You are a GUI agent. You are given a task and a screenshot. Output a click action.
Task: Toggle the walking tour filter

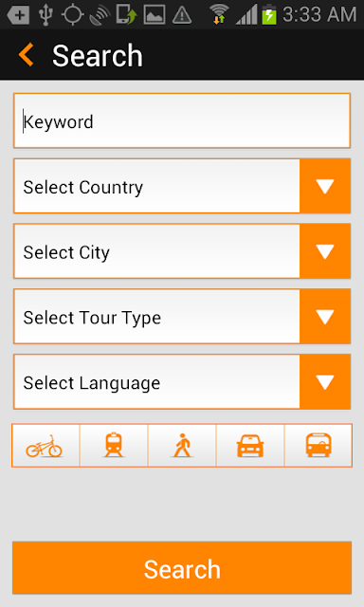coord(182,445)
